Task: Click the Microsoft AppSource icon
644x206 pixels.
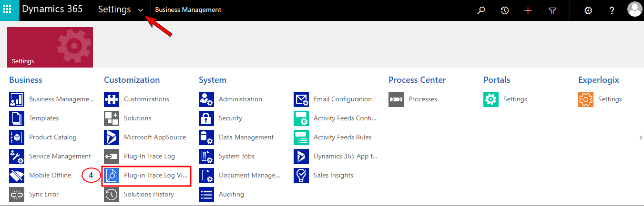Action: click(x=112, y=137)
